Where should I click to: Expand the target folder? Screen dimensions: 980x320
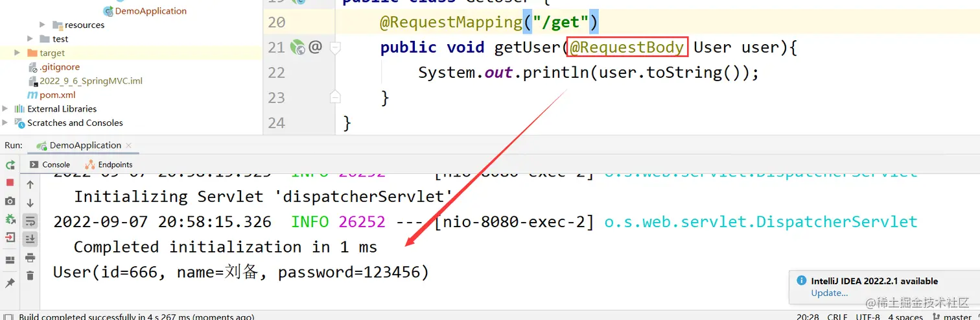click(x=17, y=53)
